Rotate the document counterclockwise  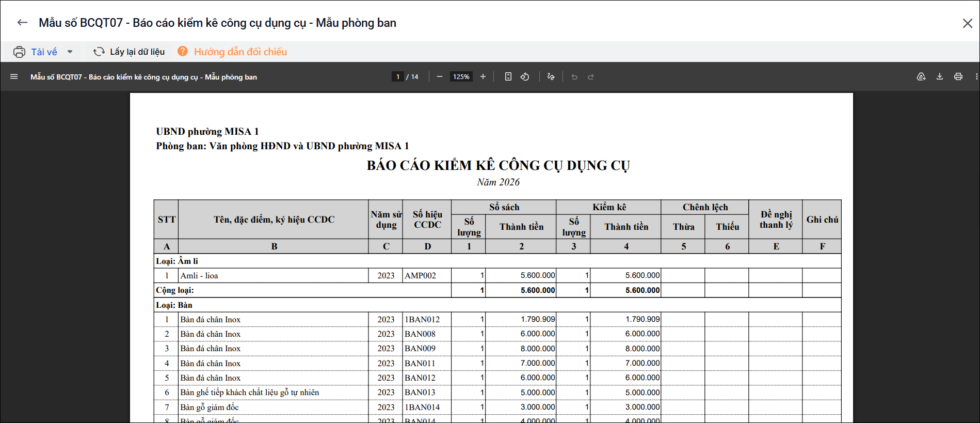pyautogui.click(x=525, y=76)
